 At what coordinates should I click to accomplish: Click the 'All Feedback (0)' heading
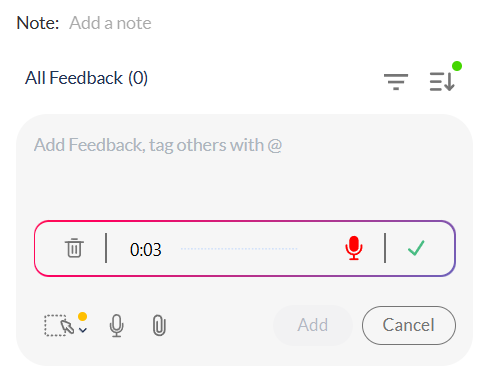pyautogui.click(x=86, y=78)
